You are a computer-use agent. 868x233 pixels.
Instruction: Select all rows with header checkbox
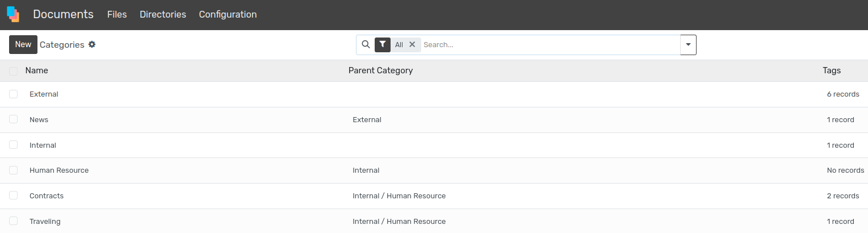tap(13, 71)
